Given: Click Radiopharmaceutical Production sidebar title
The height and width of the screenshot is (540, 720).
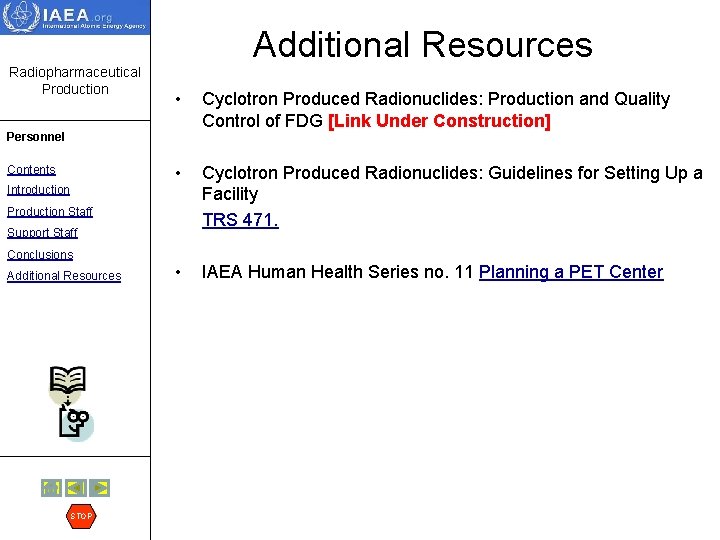Looking at the screenshot, I should click(75, 80).
